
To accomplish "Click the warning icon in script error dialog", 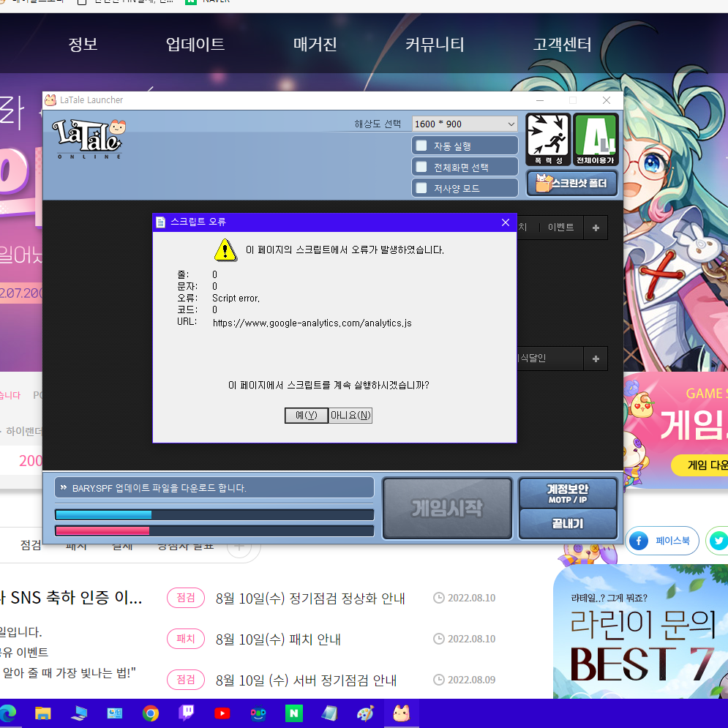I will pos(225,250).
